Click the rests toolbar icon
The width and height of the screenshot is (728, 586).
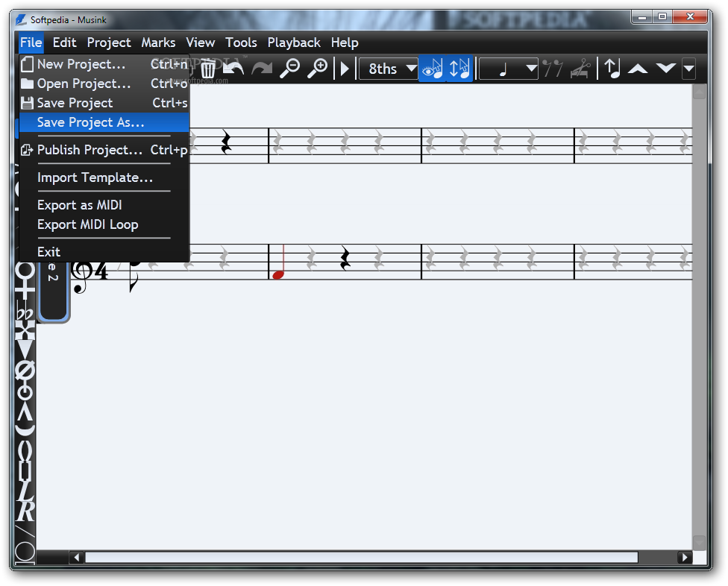(x=553, y=69)
